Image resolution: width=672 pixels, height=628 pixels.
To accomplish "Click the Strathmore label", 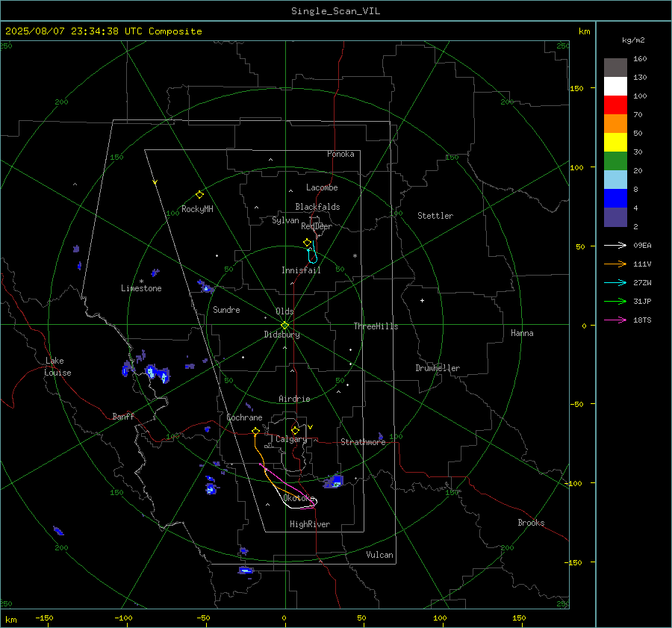I will [363, 442].
